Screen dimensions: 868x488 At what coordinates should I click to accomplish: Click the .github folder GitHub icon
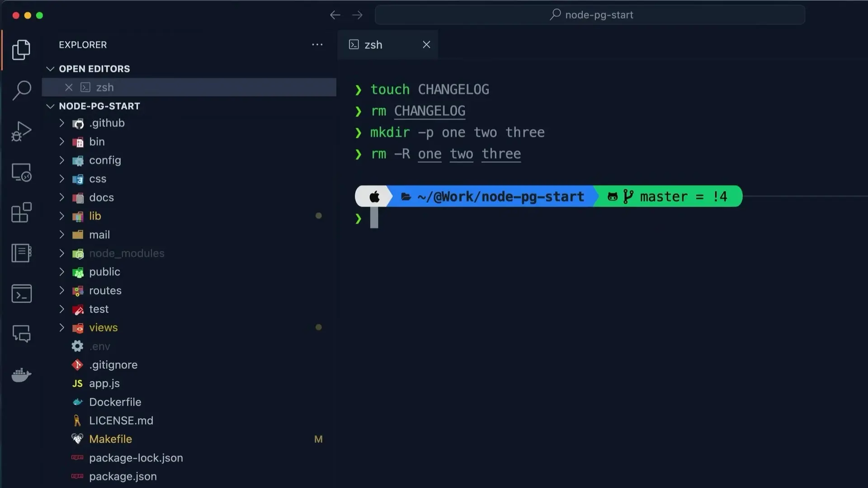[x=78, y=123]
